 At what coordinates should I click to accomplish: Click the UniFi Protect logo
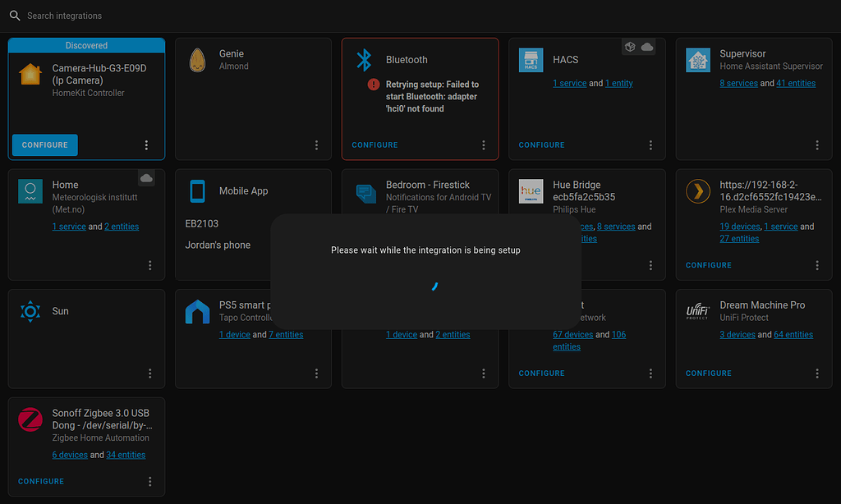[x=697, y=310]
